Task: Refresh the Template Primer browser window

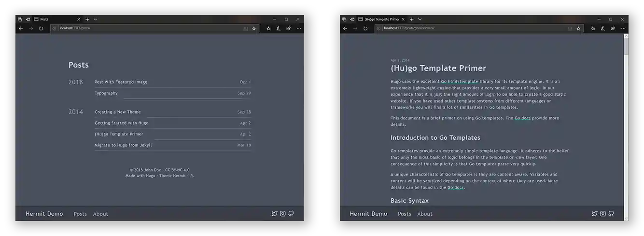Action: 365,28
